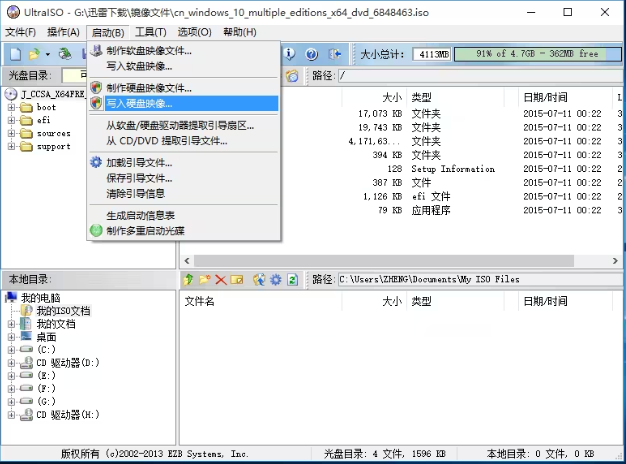Select the (F:) drive in local tree

point(46,388)
